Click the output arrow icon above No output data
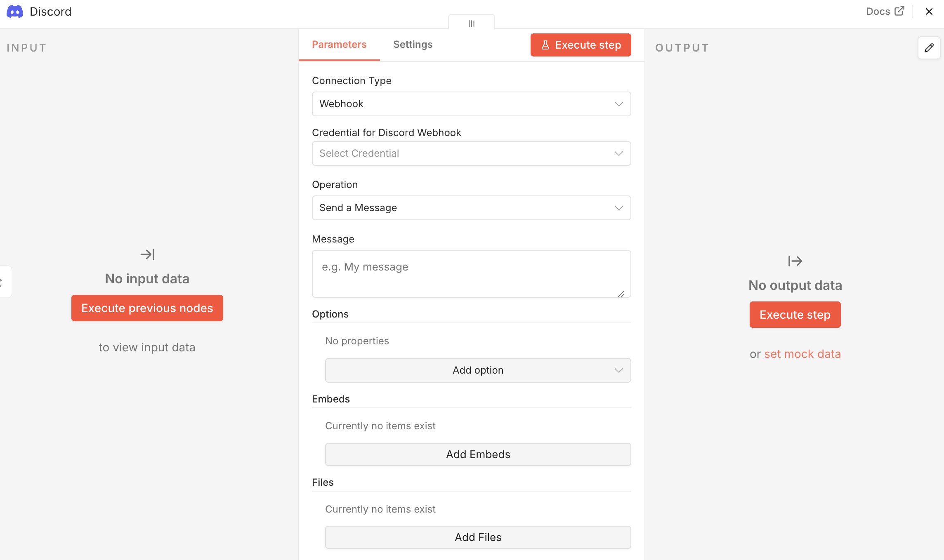The height and width of the screenshot is (560, 944). coord(795,261)
